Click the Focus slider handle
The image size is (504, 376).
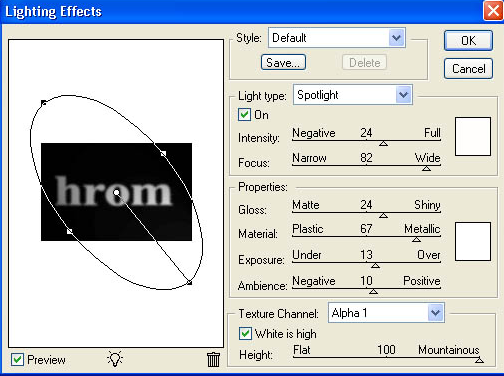[426, 169]
